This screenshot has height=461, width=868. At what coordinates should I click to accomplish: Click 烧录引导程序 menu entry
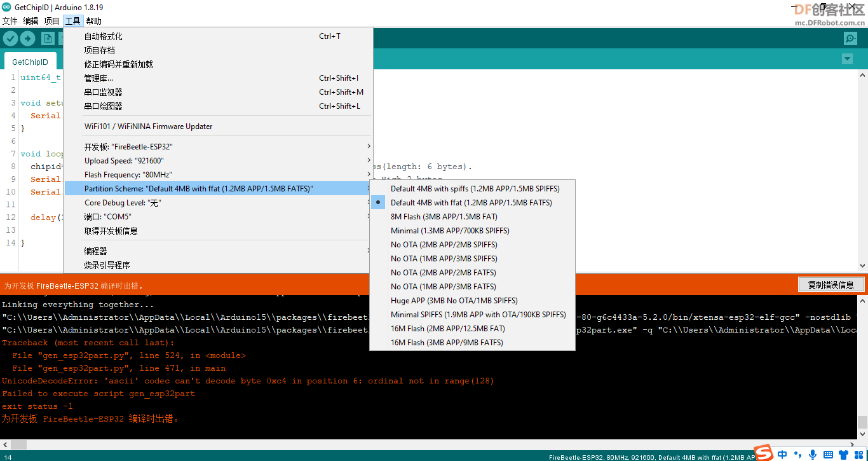(x=217, y=265)
